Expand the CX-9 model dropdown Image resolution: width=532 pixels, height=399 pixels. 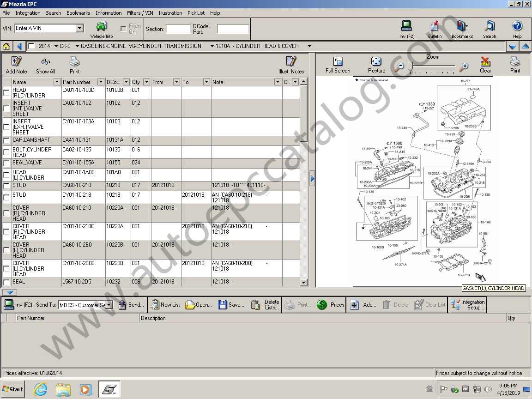(78, 46)
